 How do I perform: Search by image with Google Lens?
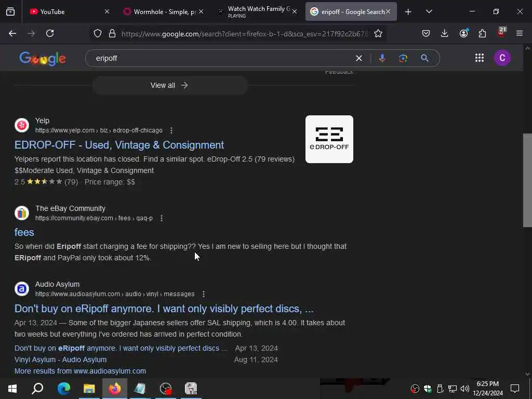[403, 58]
